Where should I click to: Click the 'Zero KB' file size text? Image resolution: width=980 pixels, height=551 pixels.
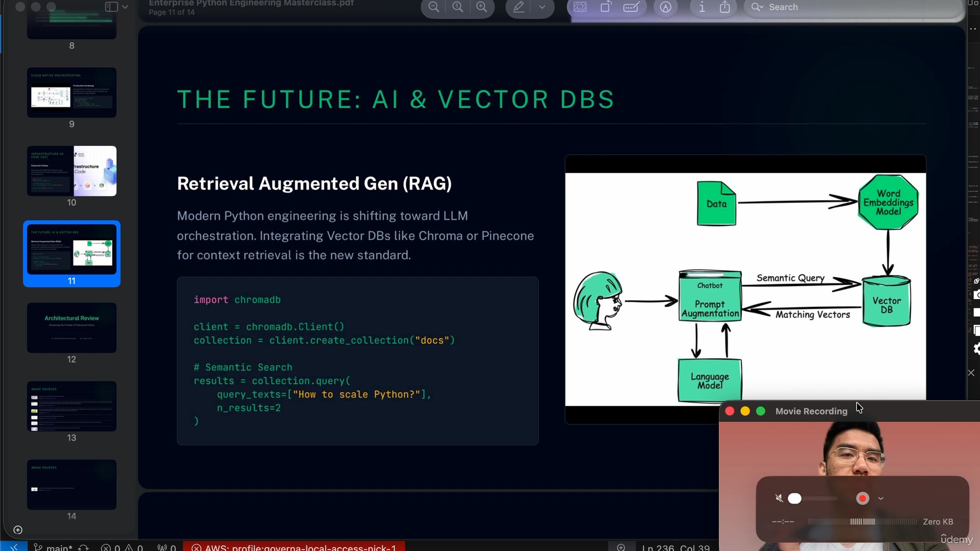[938, 521]
